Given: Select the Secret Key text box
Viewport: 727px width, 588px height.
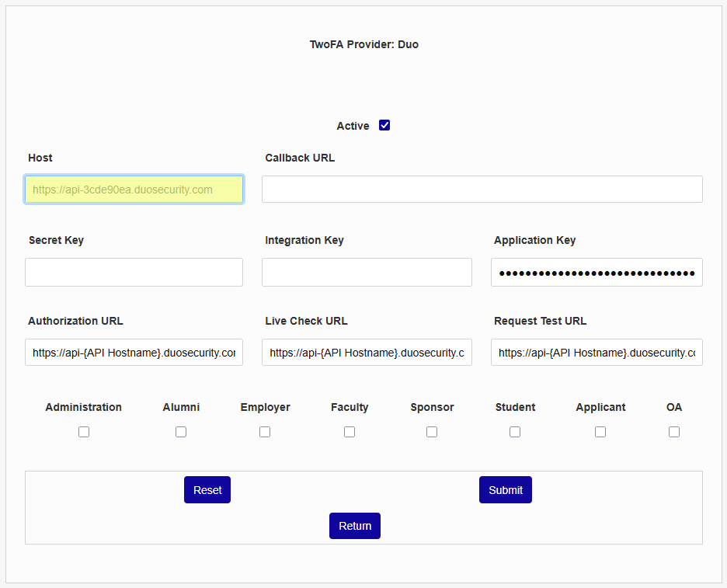Looking at the screenshot, I should point(134,273).
